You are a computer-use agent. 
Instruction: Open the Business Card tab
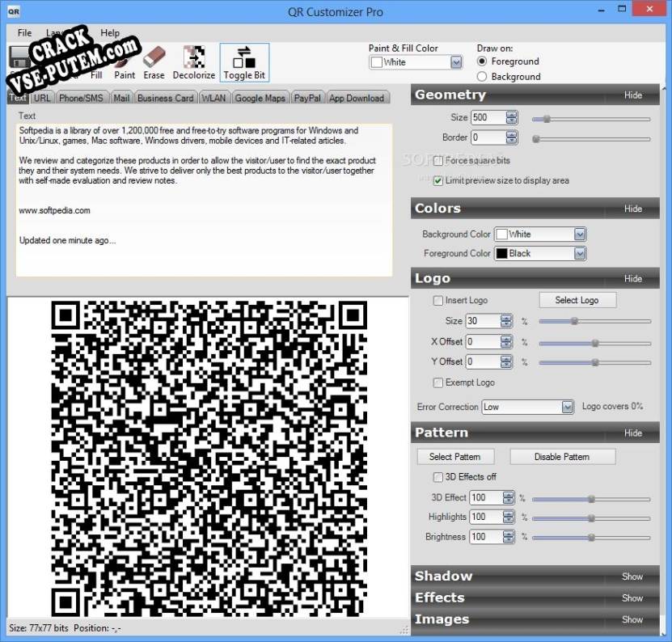(166, 98)
